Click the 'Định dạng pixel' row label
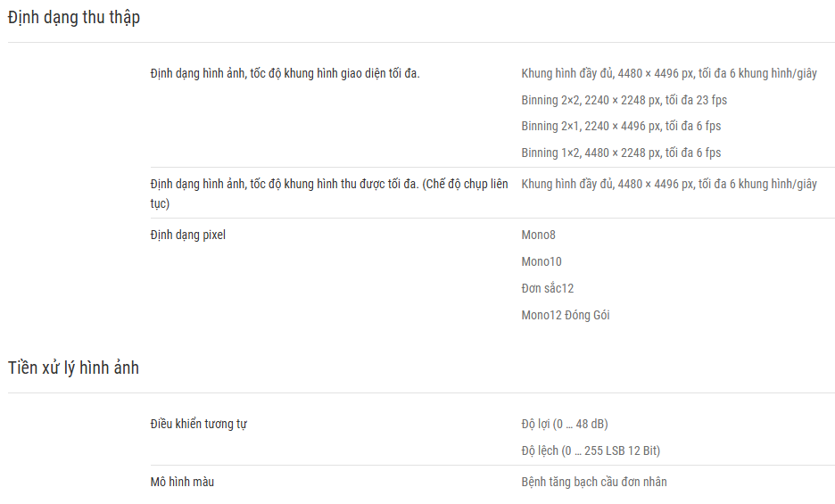 coord(188,235)
